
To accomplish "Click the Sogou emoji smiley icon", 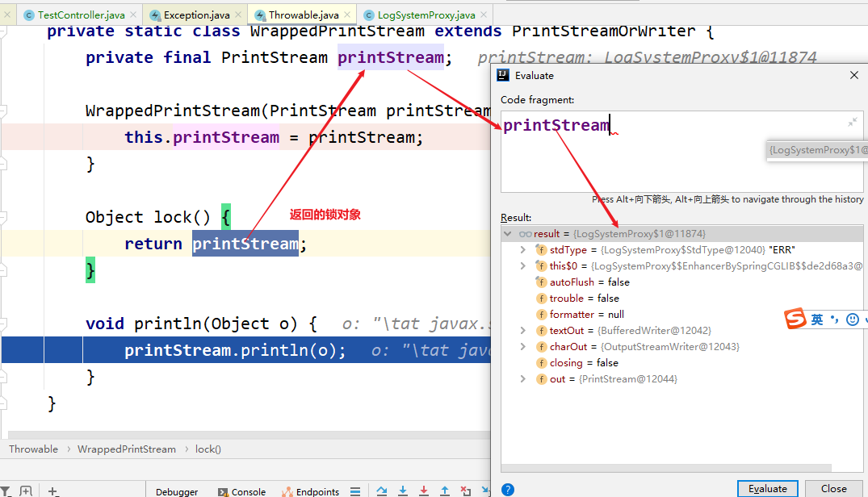I will pos(853,319).
